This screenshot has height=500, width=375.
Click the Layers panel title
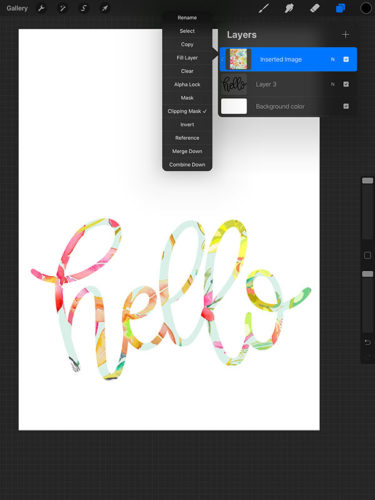(242, 35)
